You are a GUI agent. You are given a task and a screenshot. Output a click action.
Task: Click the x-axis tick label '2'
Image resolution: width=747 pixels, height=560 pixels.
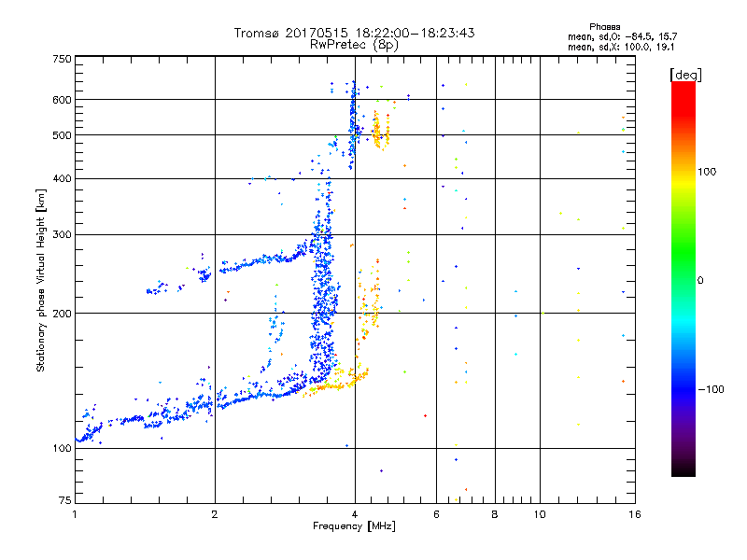(x=215, y=514)
